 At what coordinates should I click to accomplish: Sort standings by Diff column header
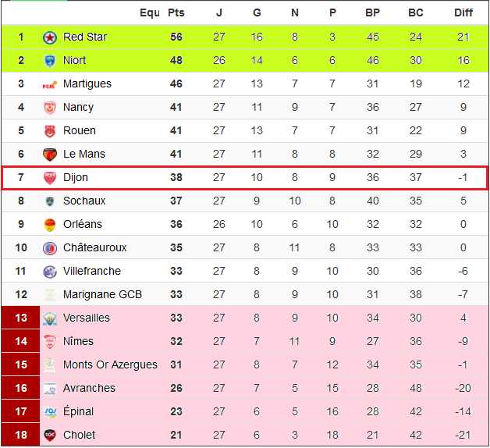[463, 12]
